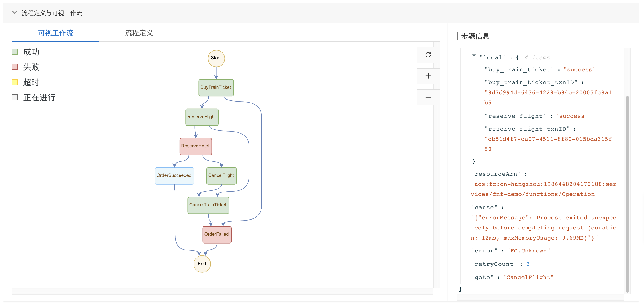
Task: Click the 成功 legend label
Action: [x=31, y=52]
